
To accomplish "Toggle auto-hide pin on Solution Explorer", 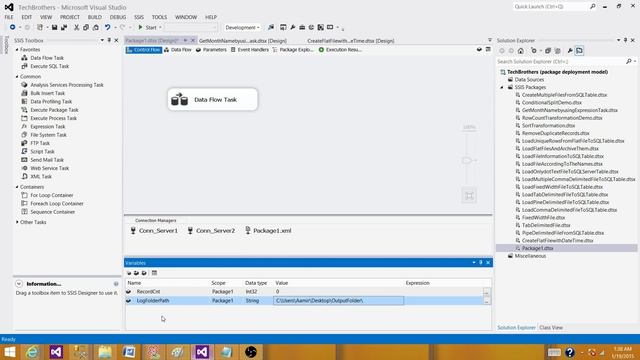I will tap(625, 40).
